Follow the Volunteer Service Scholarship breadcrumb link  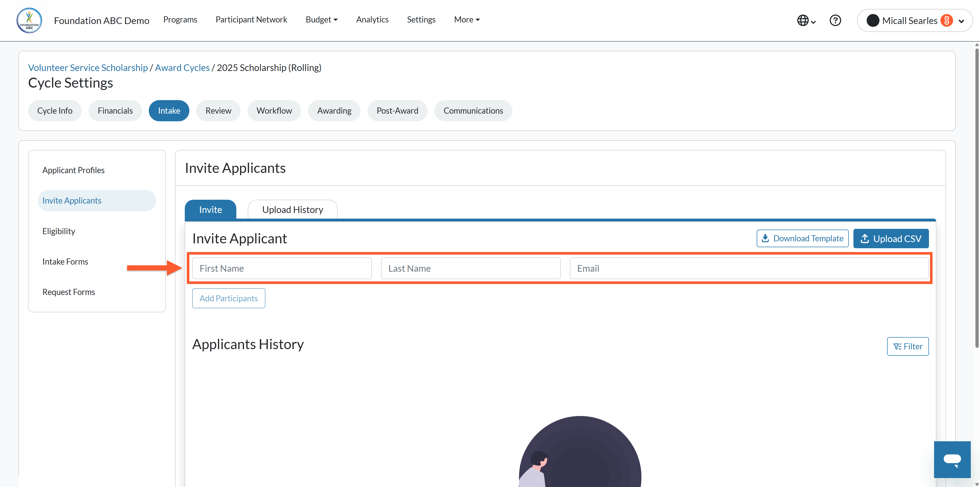(88, 67)
